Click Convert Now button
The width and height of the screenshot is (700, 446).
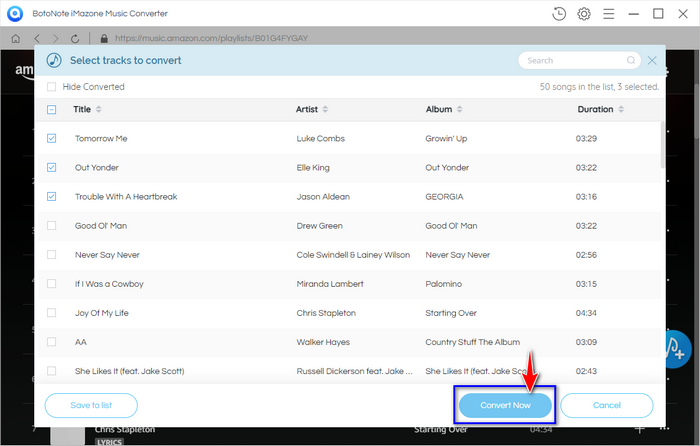coord(505,405)
